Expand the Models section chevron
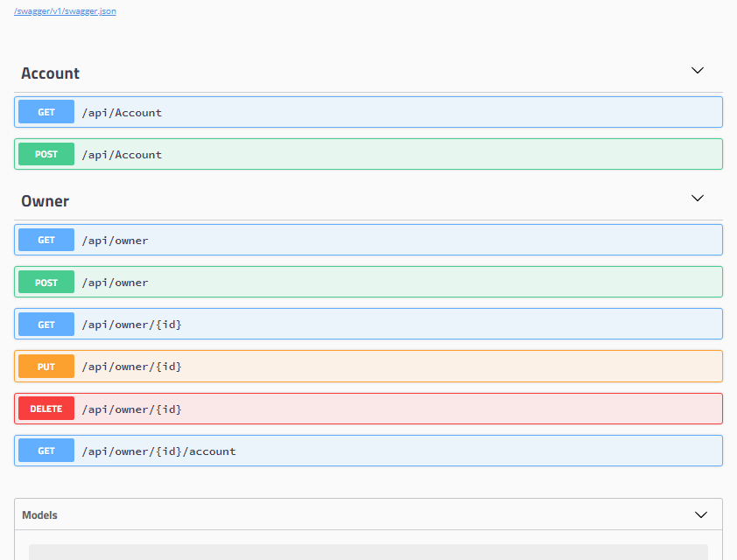The width and height of the screenshot is (737, 560). coord(700,515)
